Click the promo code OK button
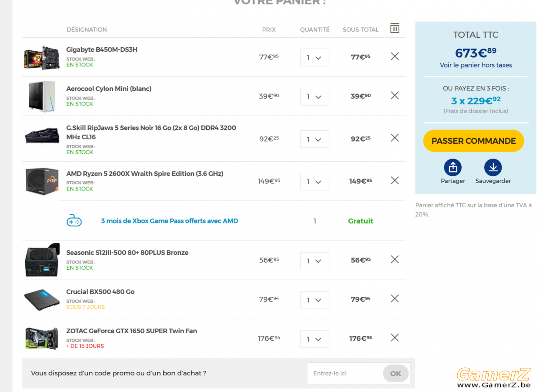This screenshot has width=540, height=392. [x=396, y=373]
